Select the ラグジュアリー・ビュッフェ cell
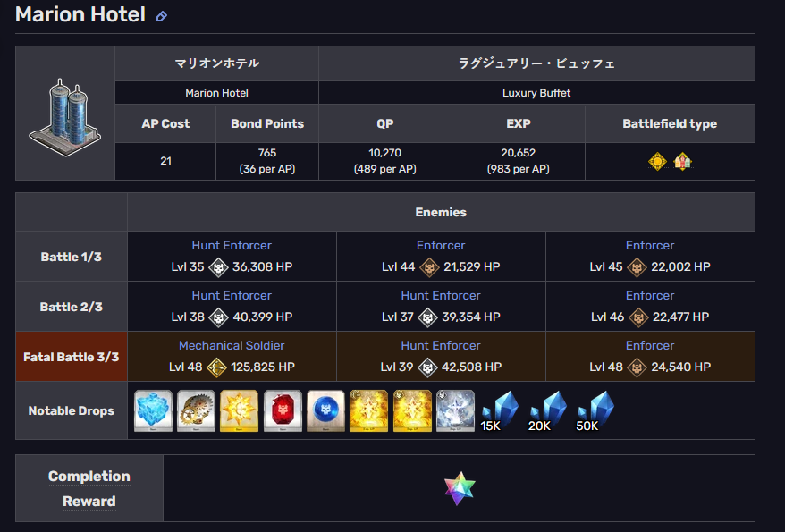This screenshot has width=785, height=532. coord(536,63)
